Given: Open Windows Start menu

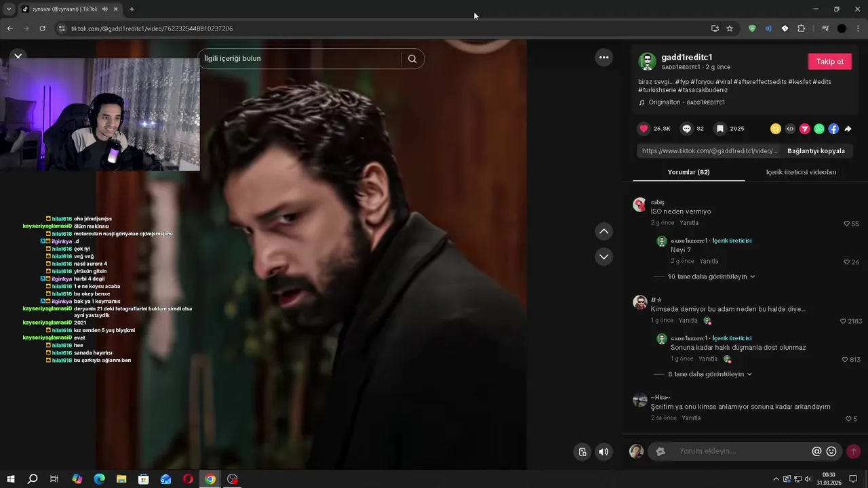Looking at the screenshot, I should click(x=11, y=479).
